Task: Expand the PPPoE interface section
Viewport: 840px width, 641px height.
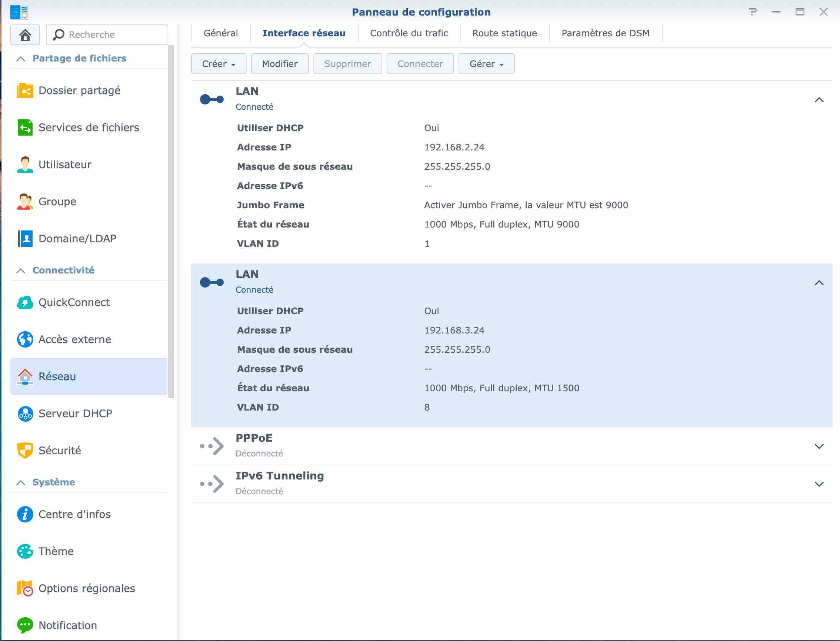Action: click(819, 446)
